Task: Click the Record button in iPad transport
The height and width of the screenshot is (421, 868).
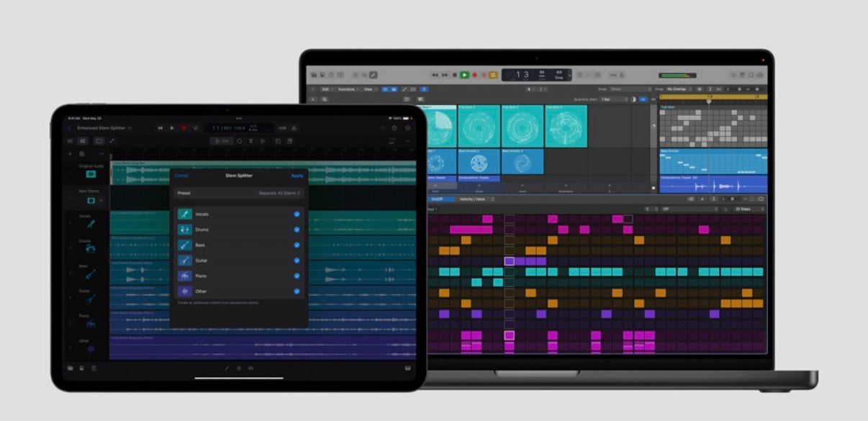Action: [x=184, y=128]
